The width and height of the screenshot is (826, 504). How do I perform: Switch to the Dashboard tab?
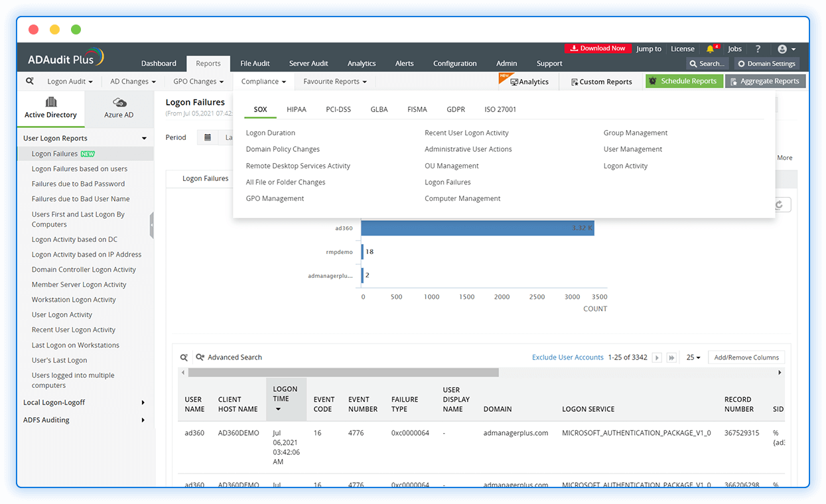point(159,64)
